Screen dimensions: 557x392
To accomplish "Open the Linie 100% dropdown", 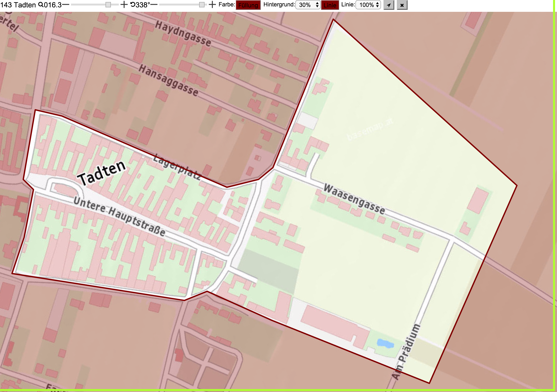I will pyautogui.click(x=368, y=5).
